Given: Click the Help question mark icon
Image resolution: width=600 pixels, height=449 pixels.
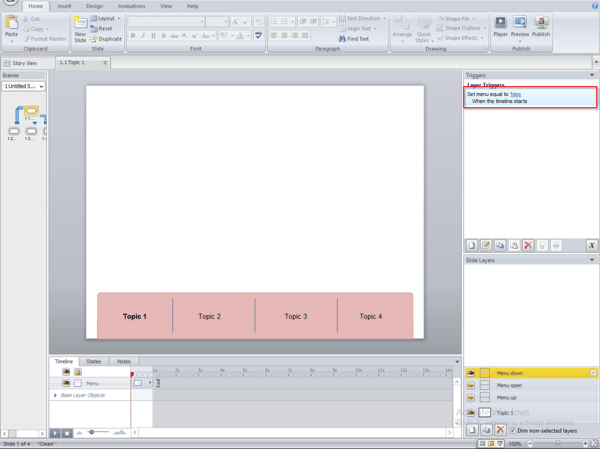Looking at the screenshot, I should (x=595, y=6).
